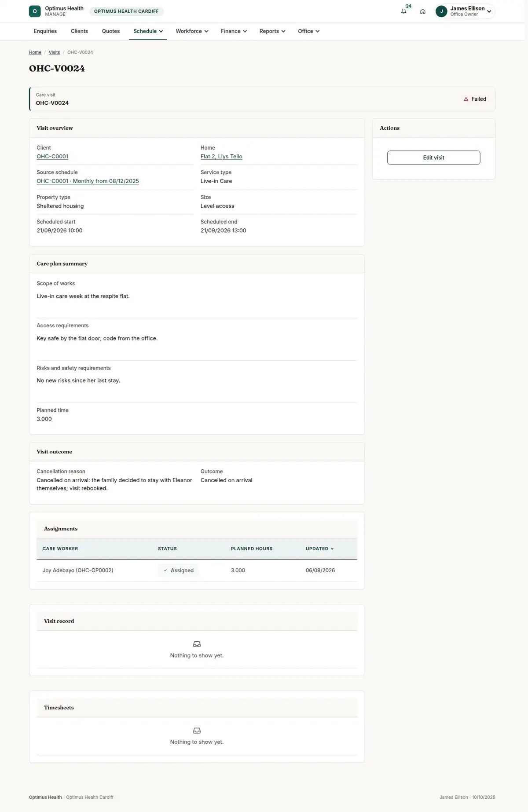Click the Assigned status checkmark badge
Screen dimensions: 528x812
pos(178,571)
